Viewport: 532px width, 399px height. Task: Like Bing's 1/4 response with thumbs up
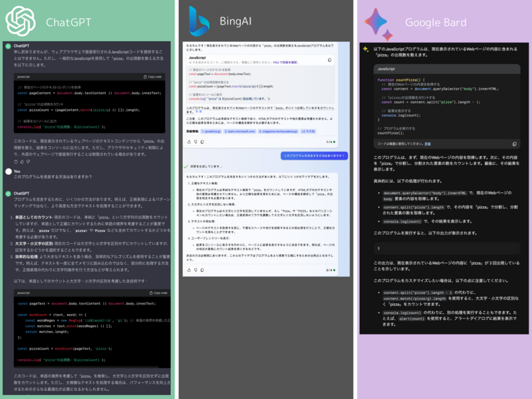tap(189, 142)
